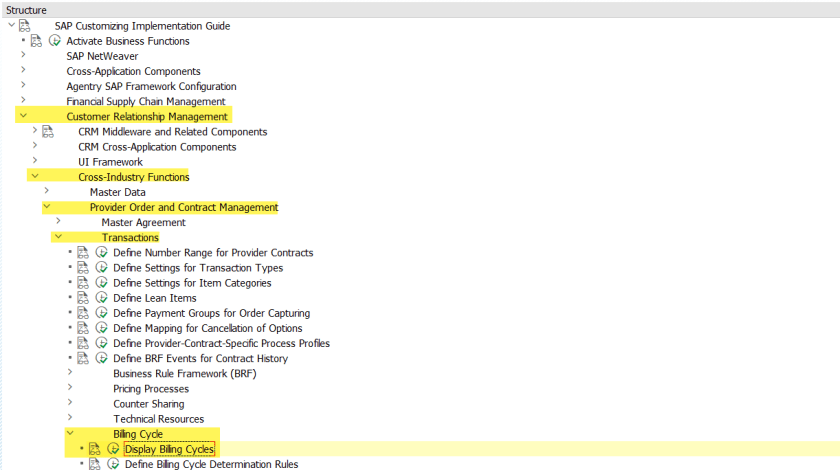
Task: Expand Pricing Processes node
Action: click(70, 386)
